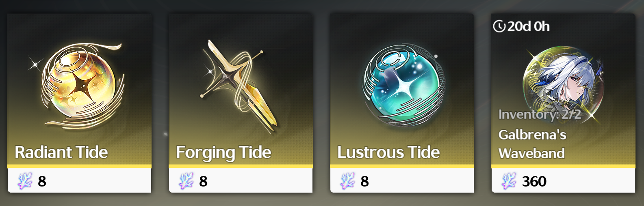The width and height of the screenshot is (644, 206).
Task: Select the Radiant Tide item name label
Action: click(61, 152)
